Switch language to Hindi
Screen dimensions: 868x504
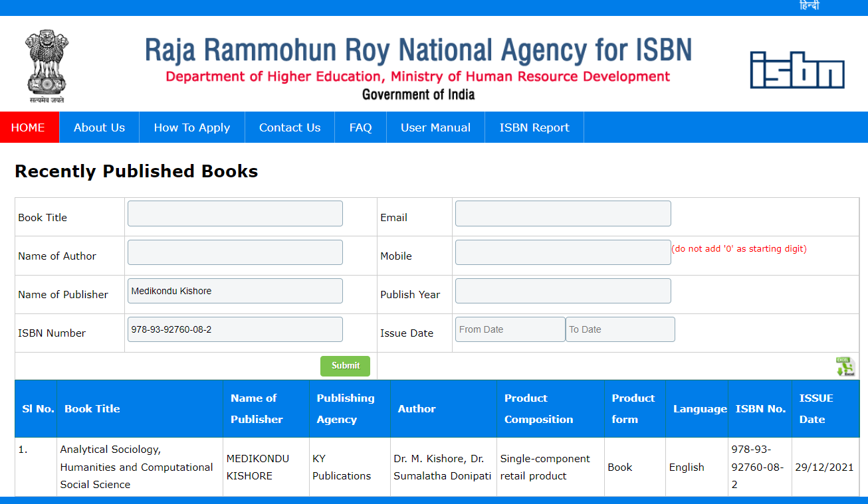(x=809, y=6)
